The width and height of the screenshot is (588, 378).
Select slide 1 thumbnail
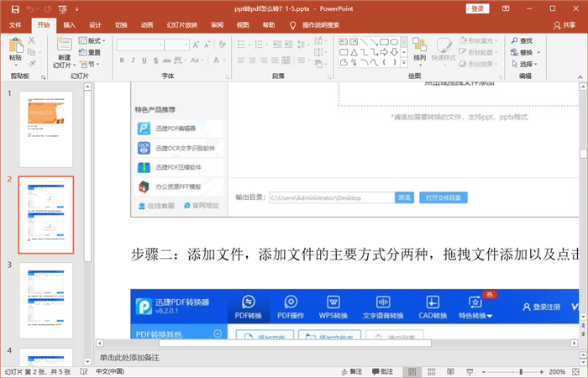coord(45,129)
